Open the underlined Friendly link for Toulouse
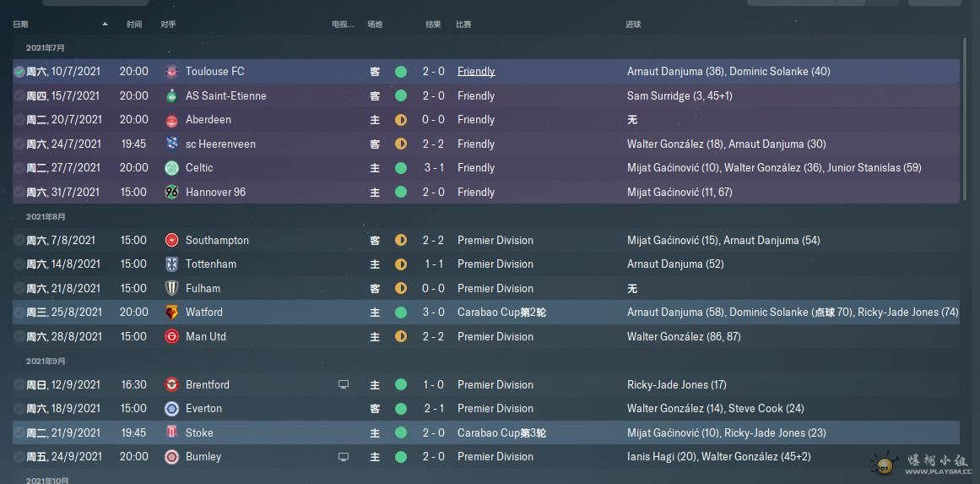This screenshot has height=484, width=980. 476,72
